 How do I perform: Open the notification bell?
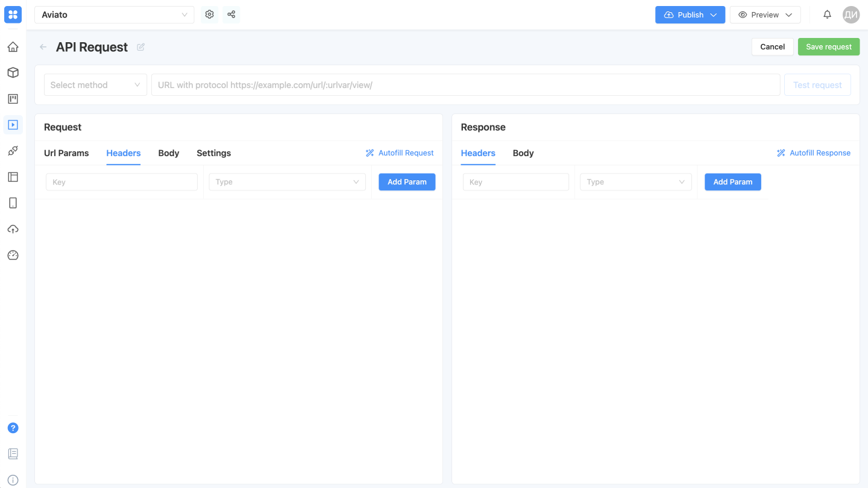point(827,14)
